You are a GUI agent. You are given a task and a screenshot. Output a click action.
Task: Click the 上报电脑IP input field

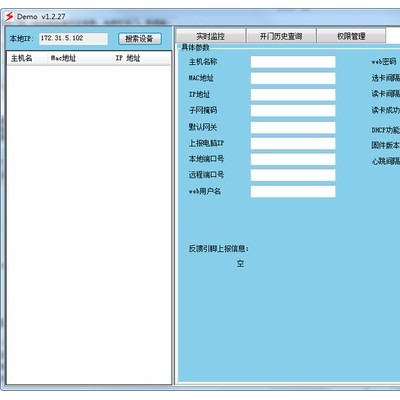click(293, 143)
